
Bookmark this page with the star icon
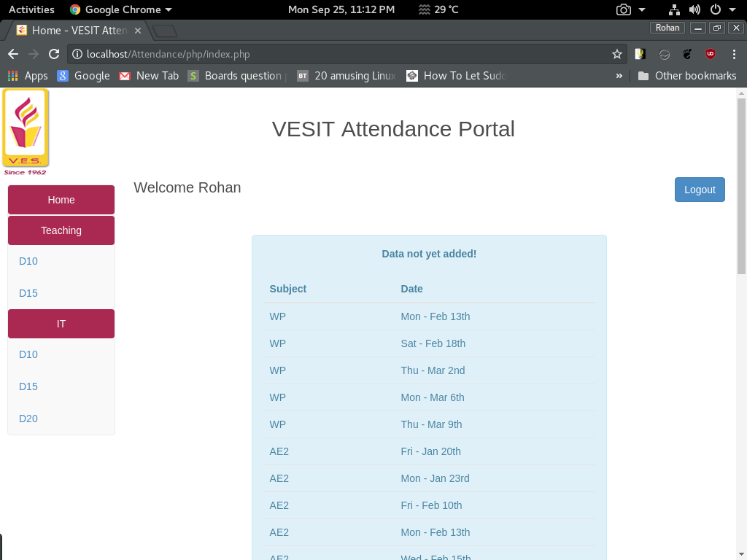[617, 54]
